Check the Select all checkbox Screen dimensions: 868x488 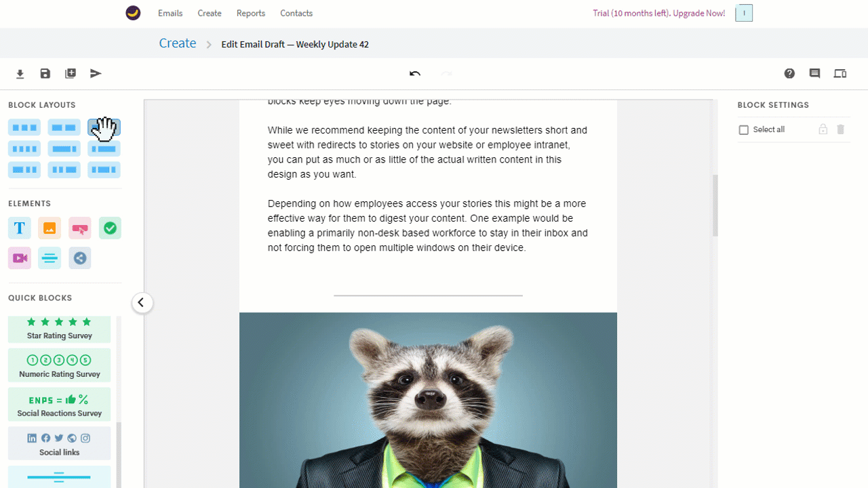pos(744,130)
